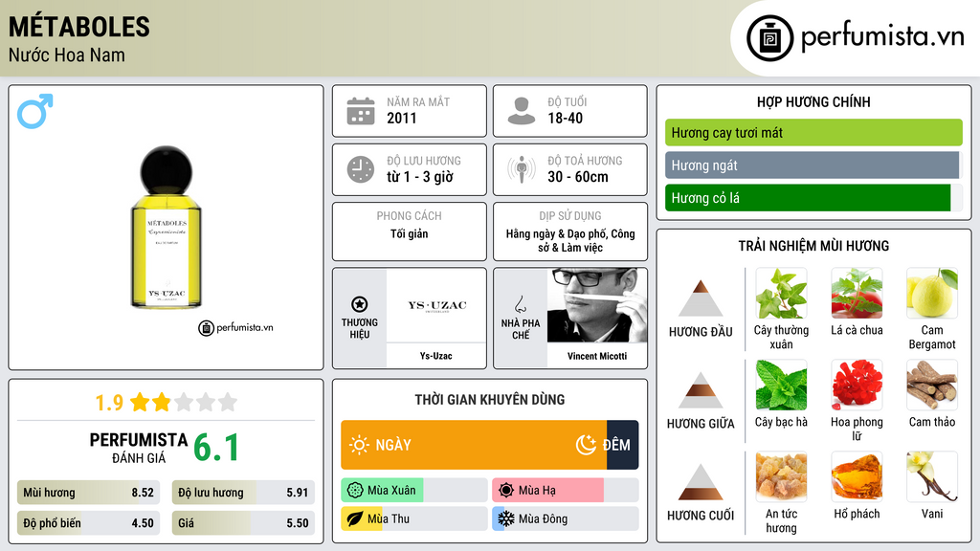Viewport: 980px width, 551px height.
Task: Click the dark Đêm nighttime segment
Action: 622,445
